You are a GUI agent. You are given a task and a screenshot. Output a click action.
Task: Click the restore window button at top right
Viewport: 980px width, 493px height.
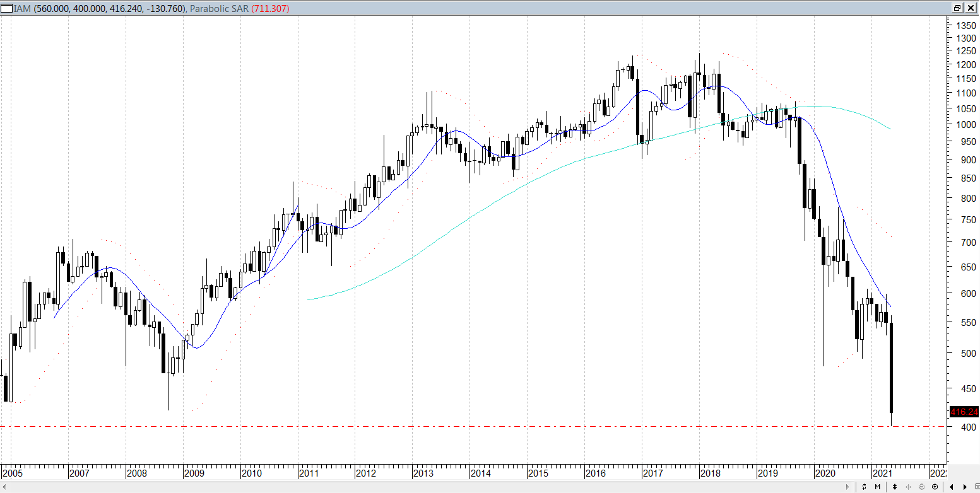(957, 8)
